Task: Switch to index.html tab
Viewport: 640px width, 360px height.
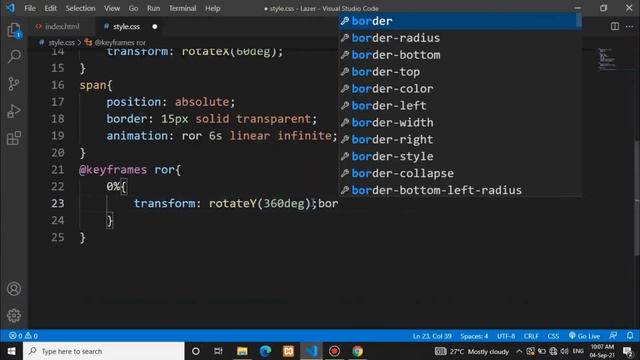Action: point(62,27)
